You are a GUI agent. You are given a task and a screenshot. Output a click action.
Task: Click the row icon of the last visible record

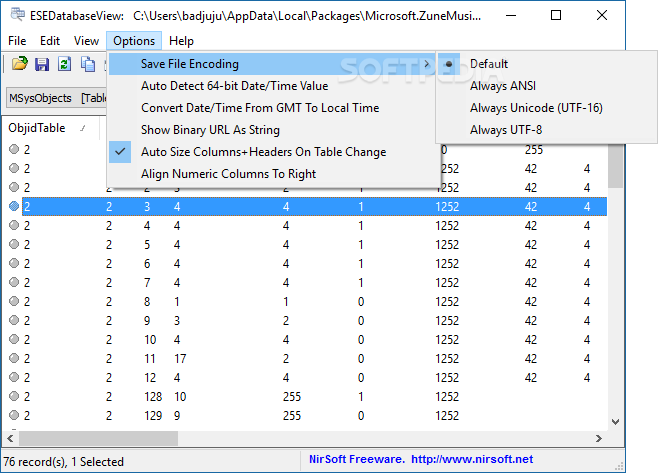14,415
